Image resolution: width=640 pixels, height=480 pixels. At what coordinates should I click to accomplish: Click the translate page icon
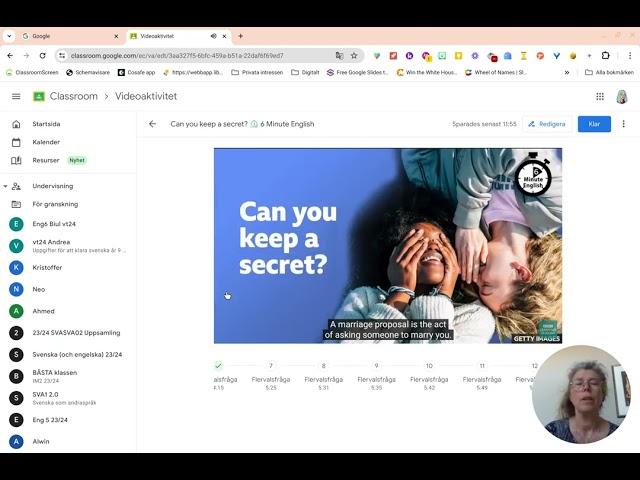coord(339,56)
